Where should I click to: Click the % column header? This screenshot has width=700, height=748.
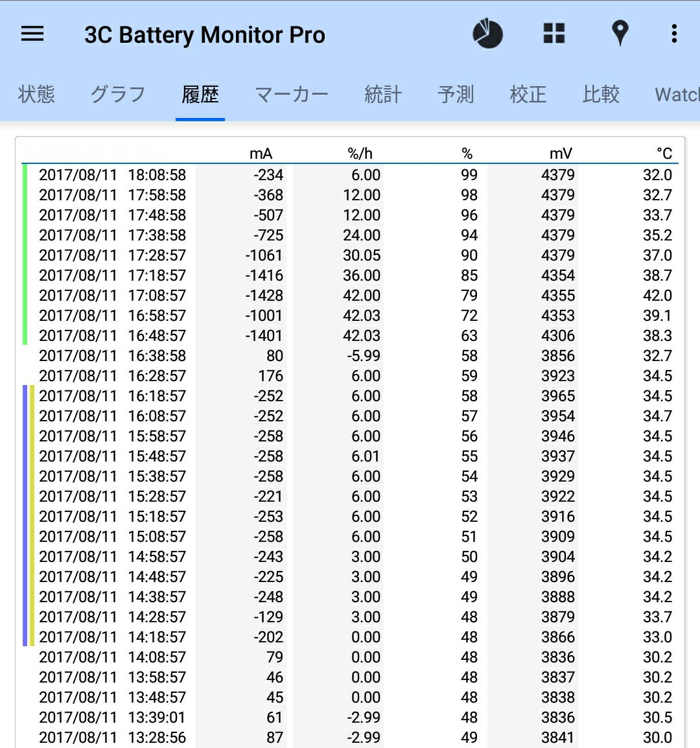(467, 154)
